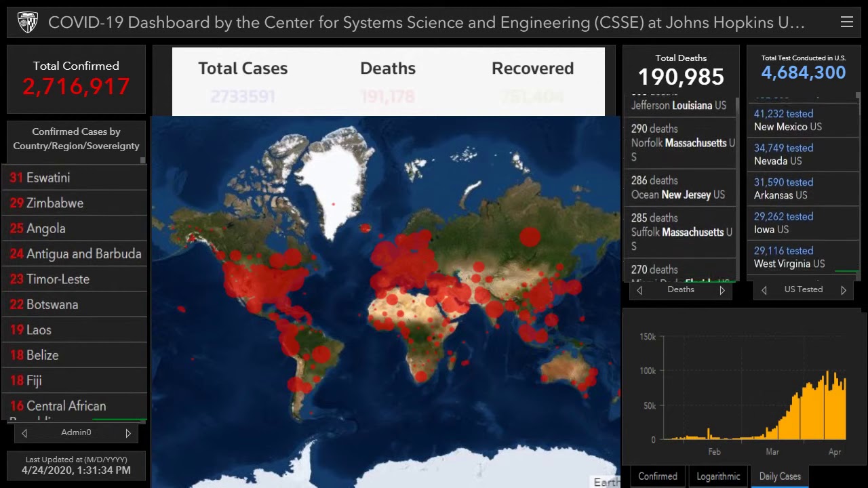Screen dimensions: 868x488
Task: Select Zimbabwe in the country list
Action: 75,203
